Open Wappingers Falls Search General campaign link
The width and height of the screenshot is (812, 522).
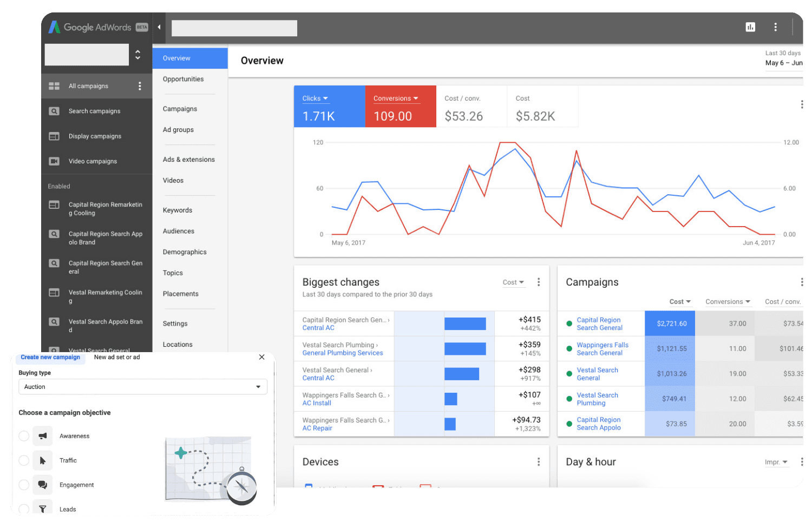[x=602, y=349]
